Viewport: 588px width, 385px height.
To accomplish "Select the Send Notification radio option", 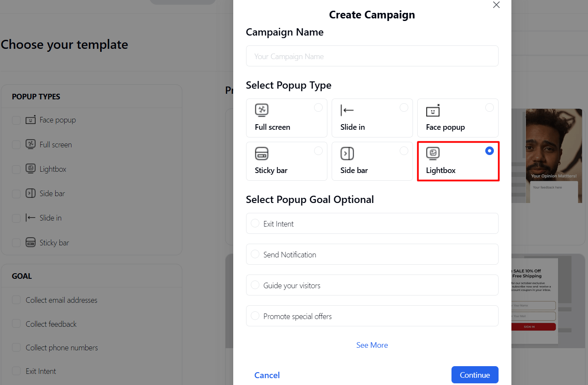I will 255,254.
